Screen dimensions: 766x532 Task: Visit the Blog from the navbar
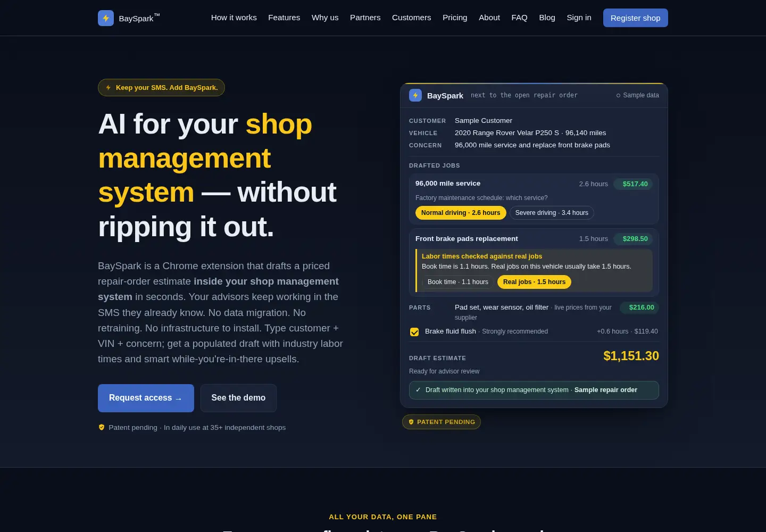point(547,18)
